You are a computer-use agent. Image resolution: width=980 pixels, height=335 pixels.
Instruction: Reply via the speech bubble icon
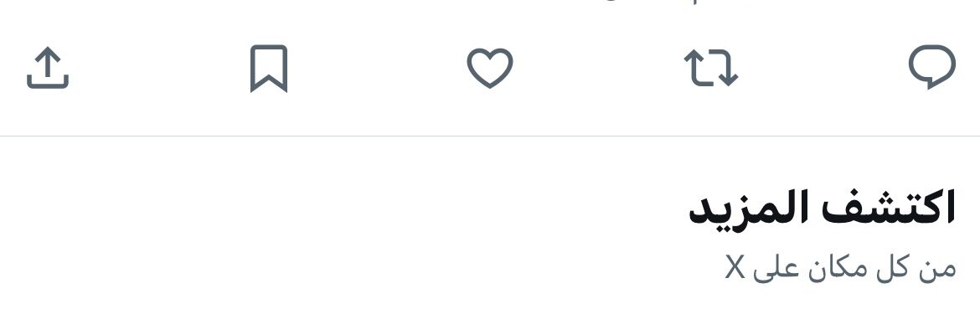[x=932, y=67]
